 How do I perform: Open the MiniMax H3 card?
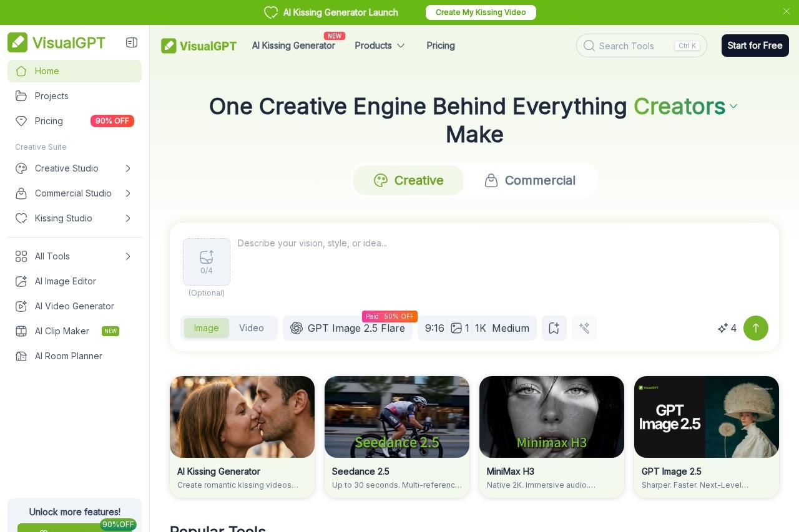coord(552,437)
